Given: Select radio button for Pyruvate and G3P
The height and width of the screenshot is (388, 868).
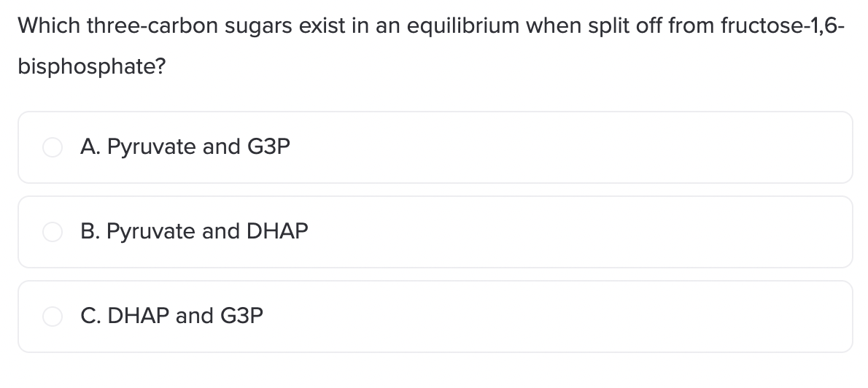Looking at the screenshot, I should pyautogui.click(x=53, y=147).
